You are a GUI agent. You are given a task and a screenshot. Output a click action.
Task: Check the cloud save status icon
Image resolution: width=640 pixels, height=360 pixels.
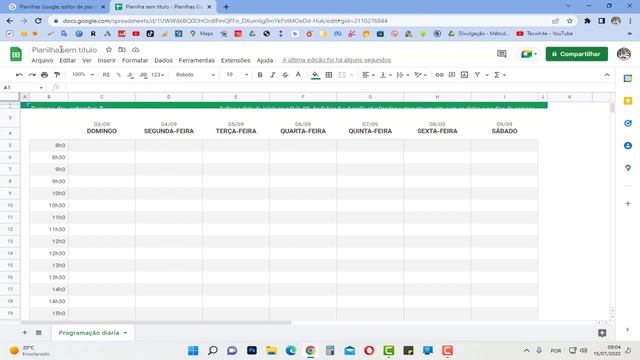point(136,50)
